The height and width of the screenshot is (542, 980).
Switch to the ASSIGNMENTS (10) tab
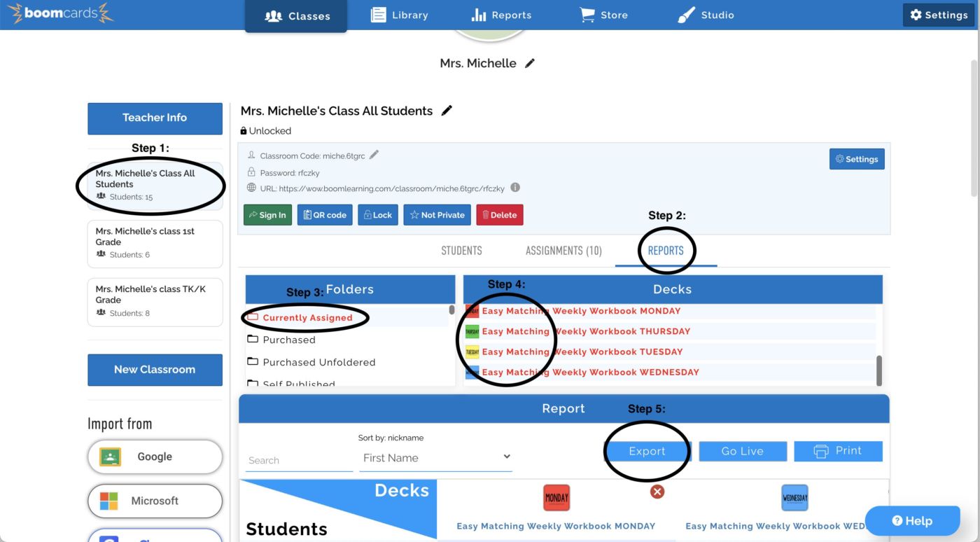pyautogui.click(x=563, y=250)
